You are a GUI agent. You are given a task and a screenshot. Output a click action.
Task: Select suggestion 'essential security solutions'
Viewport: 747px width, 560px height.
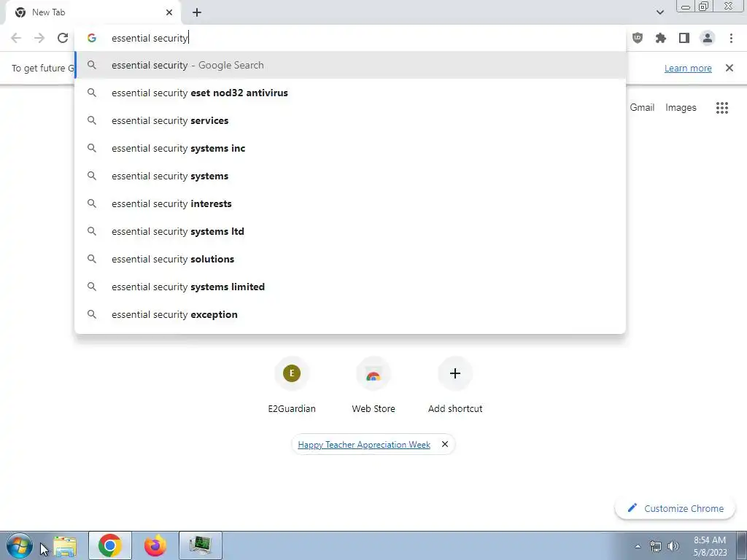pyautogui.click(x=350, y=259)
